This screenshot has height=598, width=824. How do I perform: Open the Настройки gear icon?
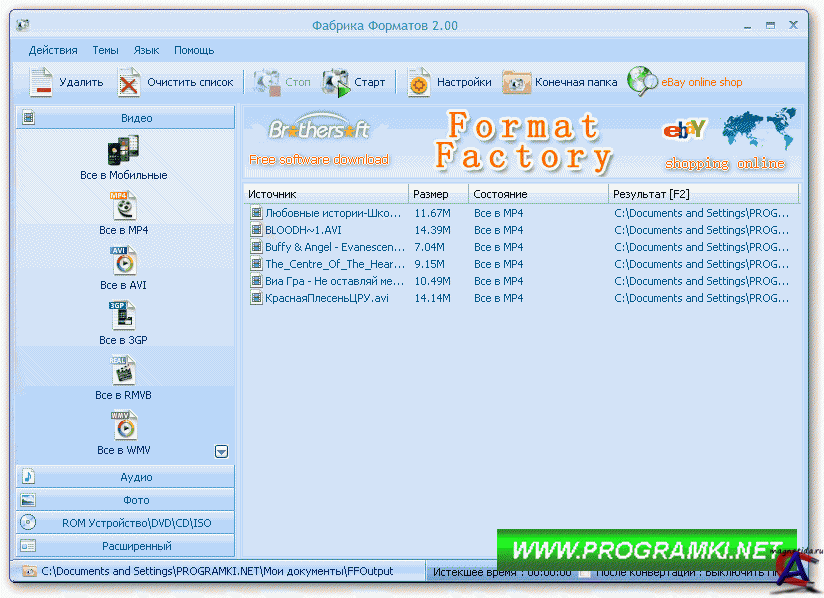419,83
